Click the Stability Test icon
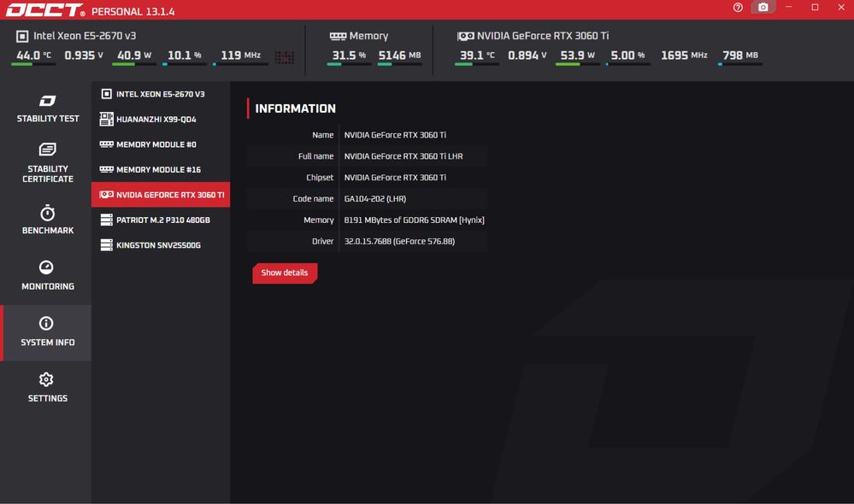Screen dimensions: 854x504 click(x=47, y=101)
